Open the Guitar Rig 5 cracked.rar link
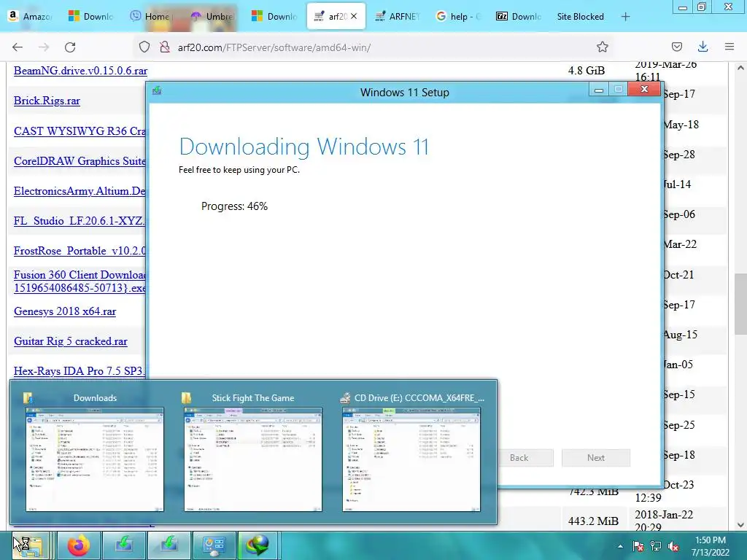Screen dimensions: 747x560 coord(71,341)
